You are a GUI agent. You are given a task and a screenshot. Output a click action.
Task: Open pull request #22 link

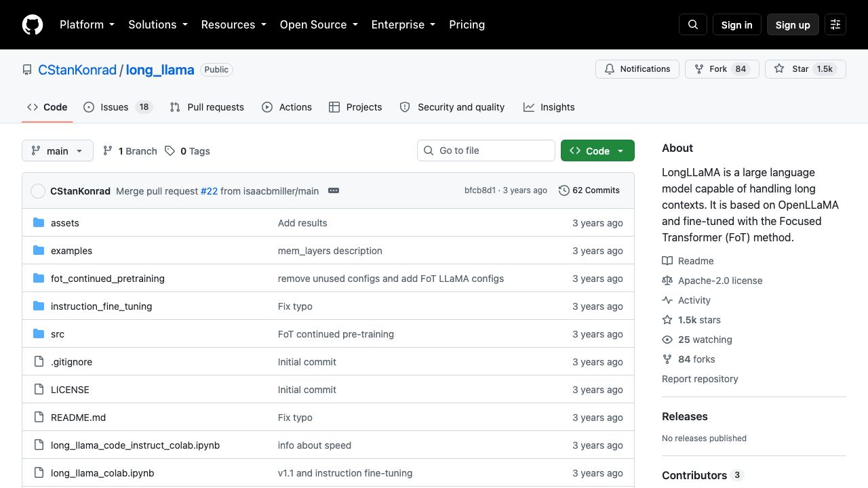coord(209,191)
